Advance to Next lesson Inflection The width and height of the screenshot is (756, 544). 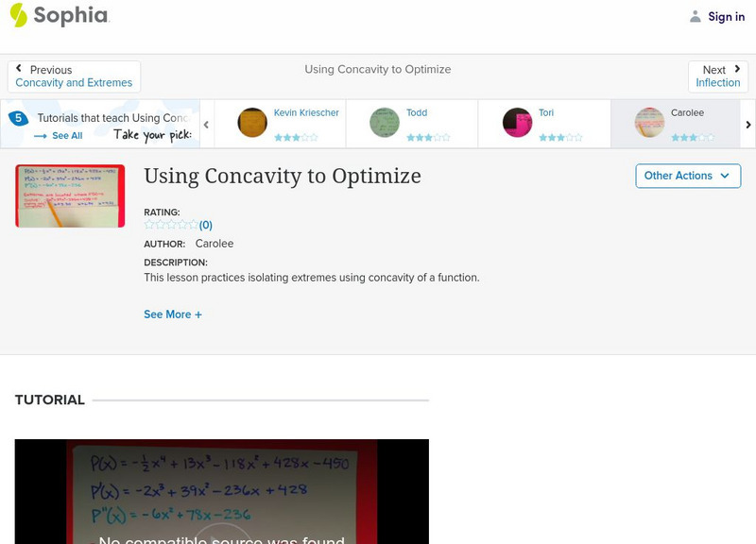coord(718,76)
